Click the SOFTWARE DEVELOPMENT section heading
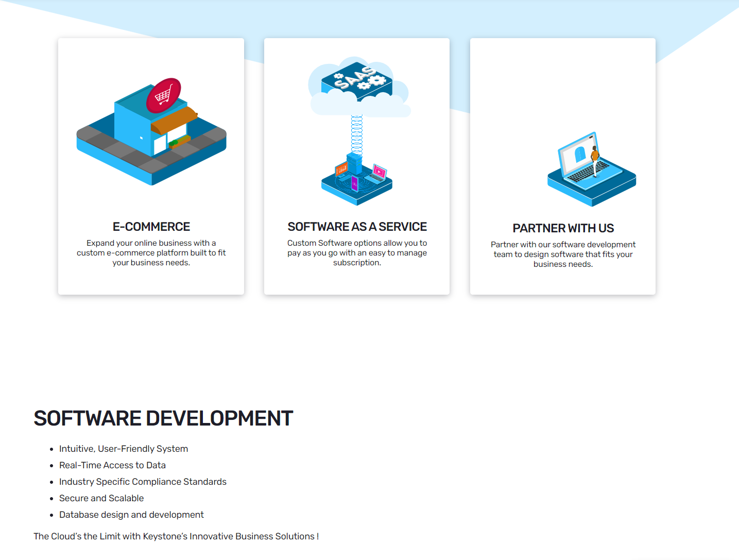 click(x=163, y=418)
